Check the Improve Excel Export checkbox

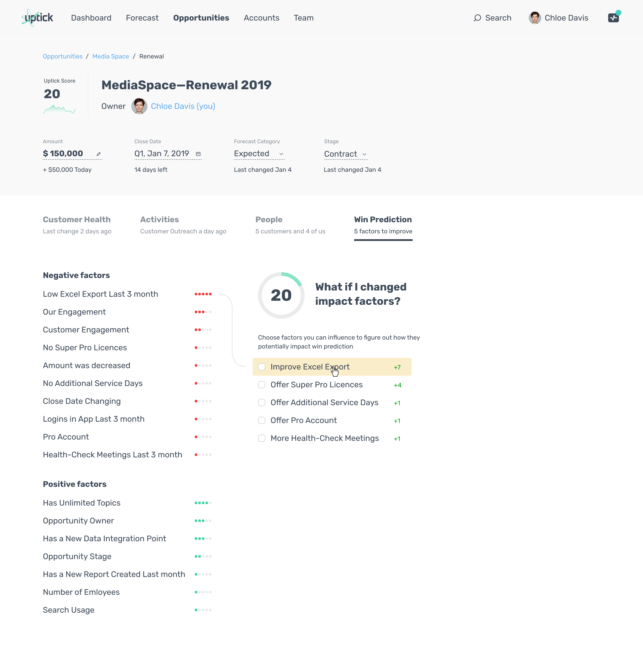coord(261,367)
